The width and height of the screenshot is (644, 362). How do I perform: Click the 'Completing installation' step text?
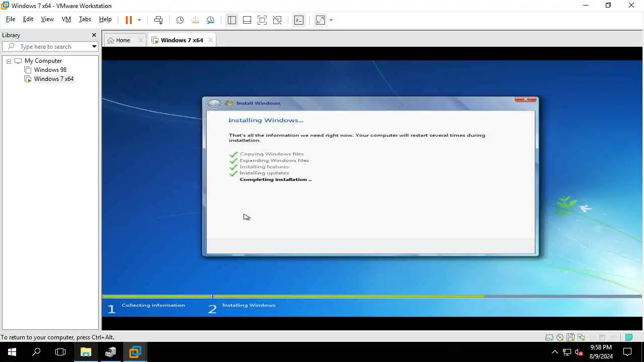click(276, 179)
